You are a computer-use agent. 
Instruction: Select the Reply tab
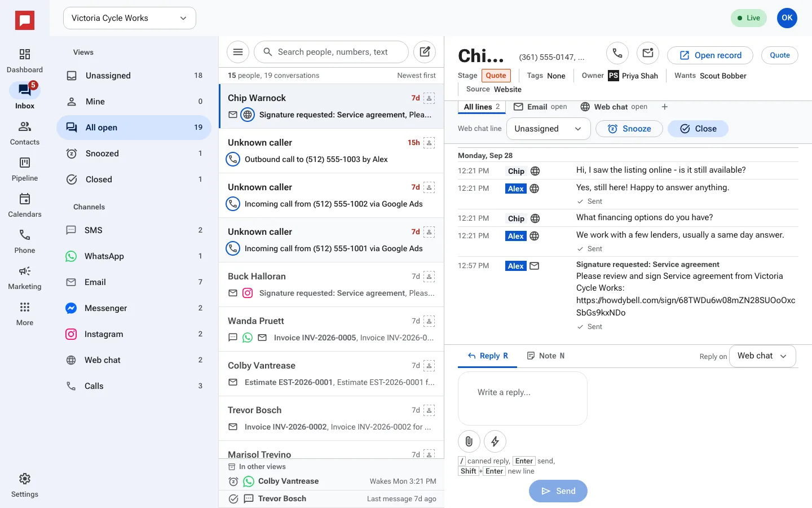pos(488,356)
